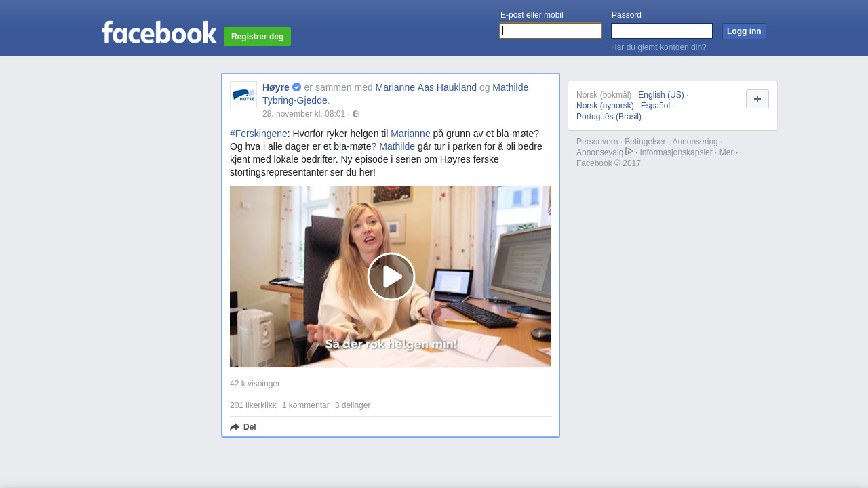Viewport: 868px width, 488px height.
Task: Click the public globe privacy icon
Action: tap(356, 114)
